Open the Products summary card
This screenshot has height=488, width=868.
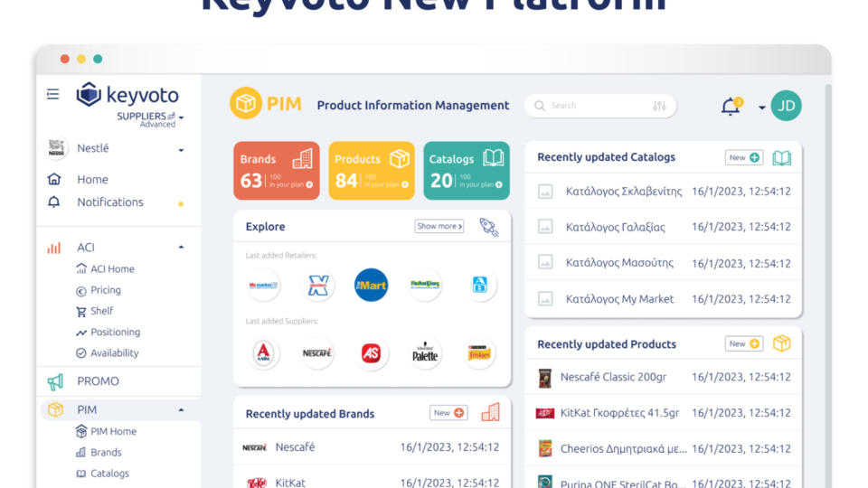372,171
